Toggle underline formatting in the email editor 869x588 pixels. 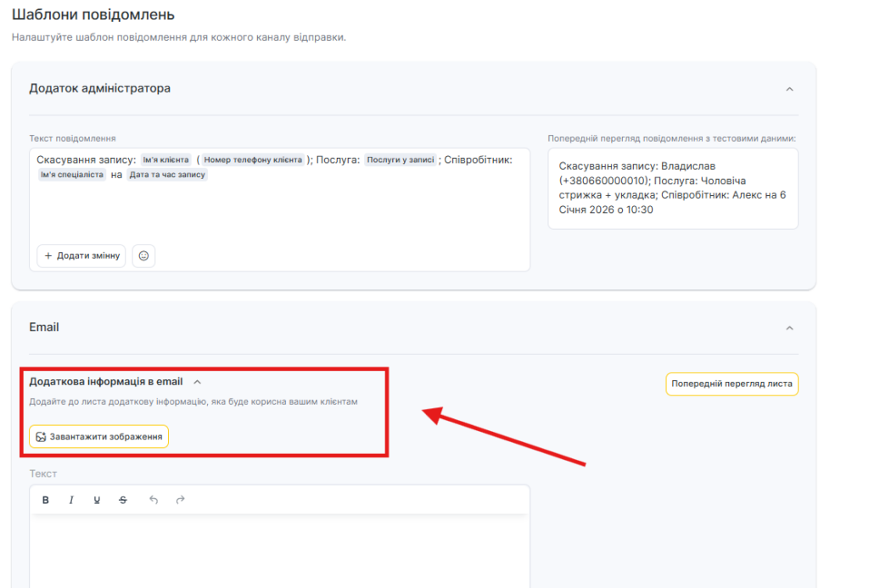(97, 500)
